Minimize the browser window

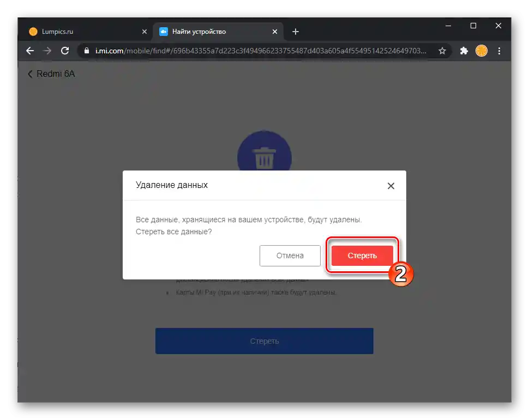point(448,26)
